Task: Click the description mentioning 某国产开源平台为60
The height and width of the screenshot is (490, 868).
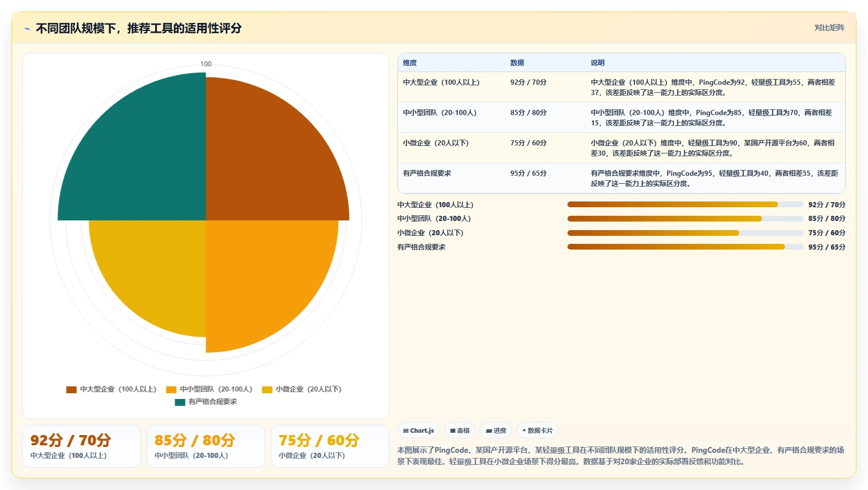Action: pyautogui.click(x=713, y=148)
